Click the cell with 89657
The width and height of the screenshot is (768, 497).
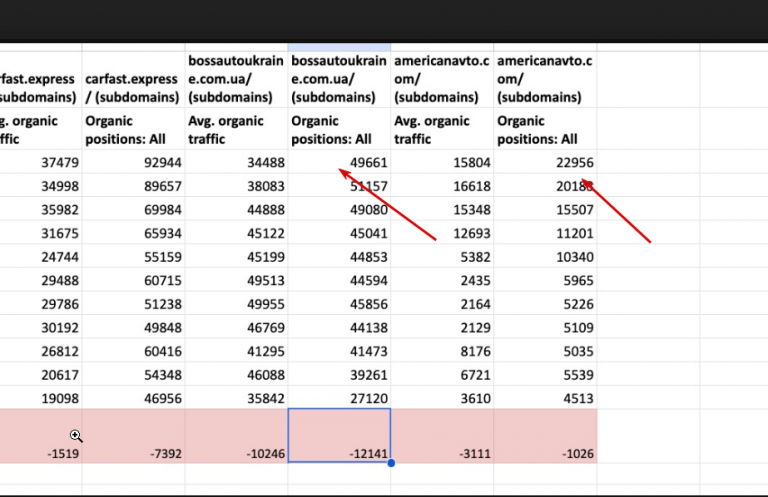[x=134, y=186]
